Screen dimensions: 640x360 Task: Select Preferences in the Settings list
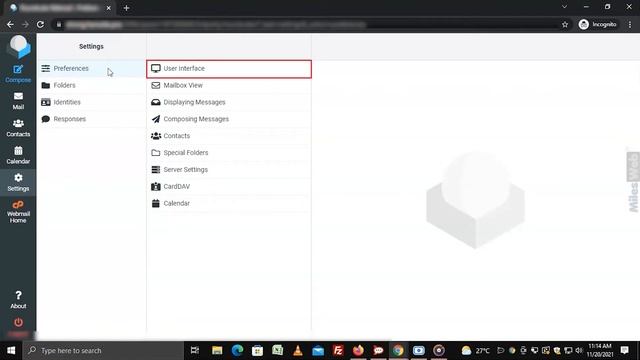(91, 69)
